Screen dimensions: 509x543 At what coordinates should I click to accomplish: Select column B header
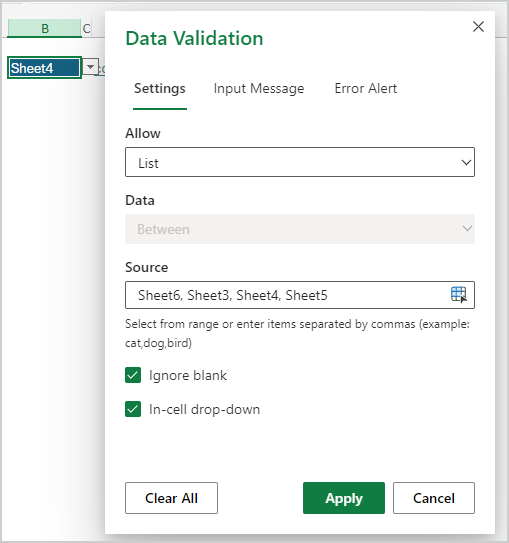click(45, 28)
